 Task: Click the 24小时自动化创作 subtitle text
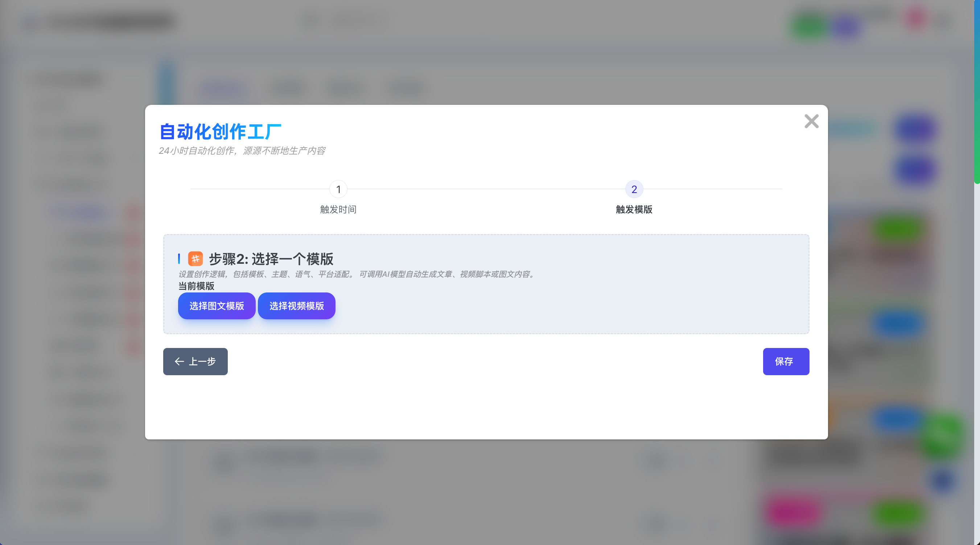(242, 151)
